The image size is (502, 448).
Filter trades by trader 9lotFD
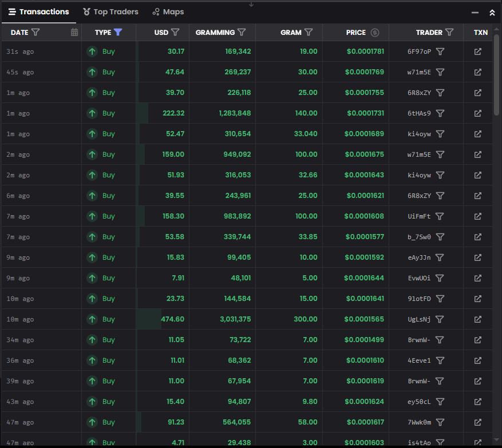(441, 299)
